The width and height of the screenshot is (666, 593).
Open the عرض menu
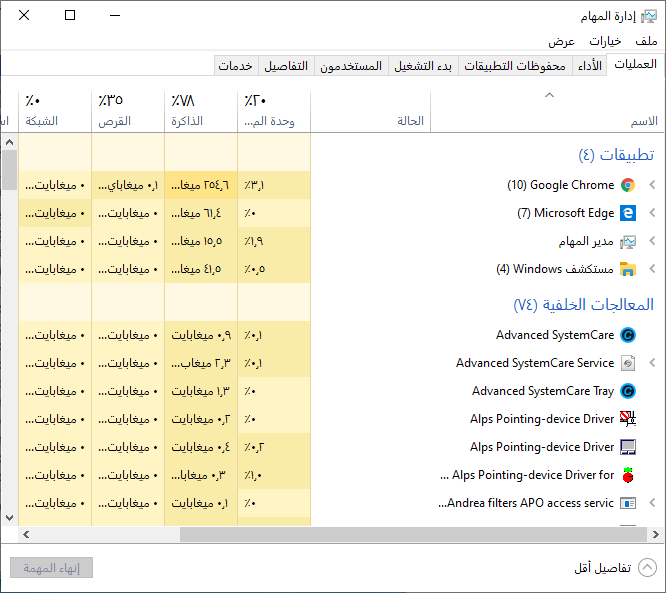pos(561,41)
